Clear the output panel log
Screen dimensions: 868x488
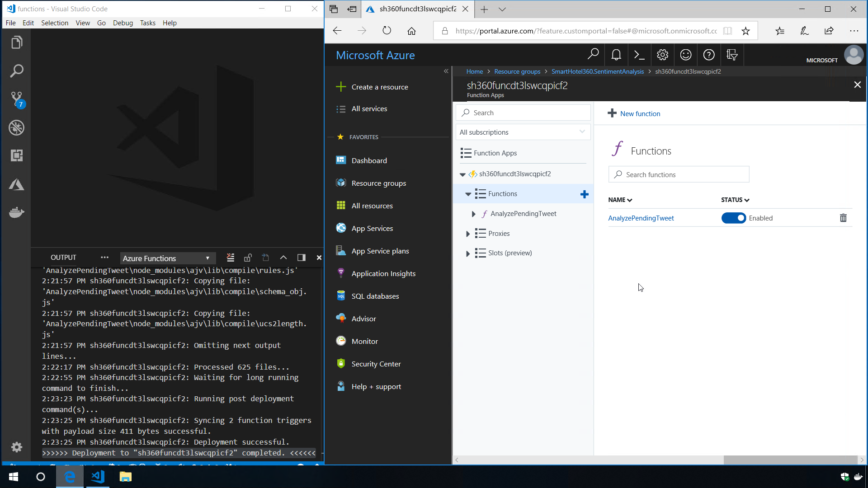pos(231,258)
